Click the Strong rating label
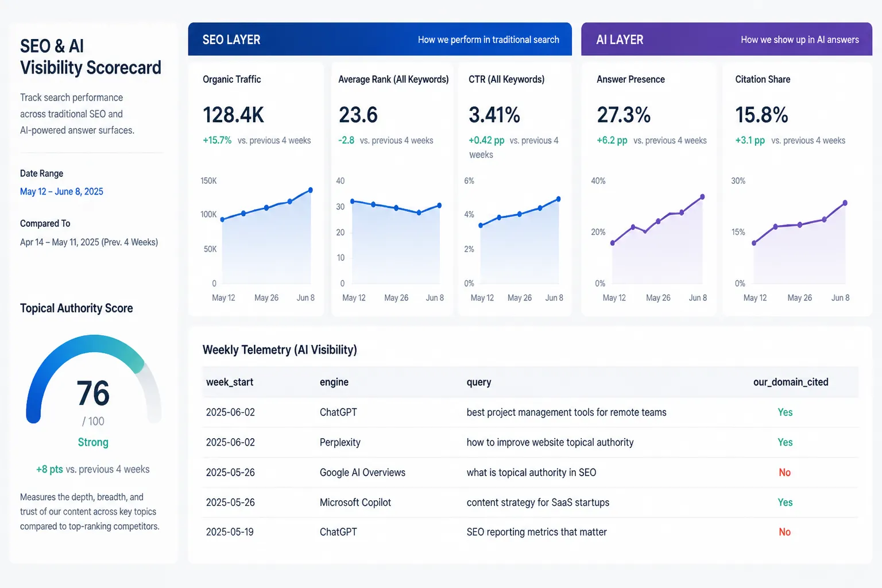The image size is (882, 588). pyautogui.click(x=93, y=442)
